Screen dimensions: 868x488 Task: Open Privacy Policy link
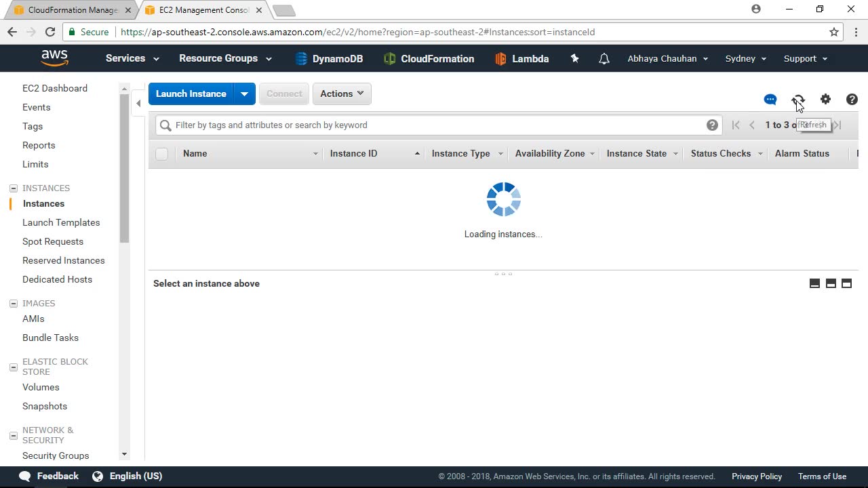coord(757,476)
